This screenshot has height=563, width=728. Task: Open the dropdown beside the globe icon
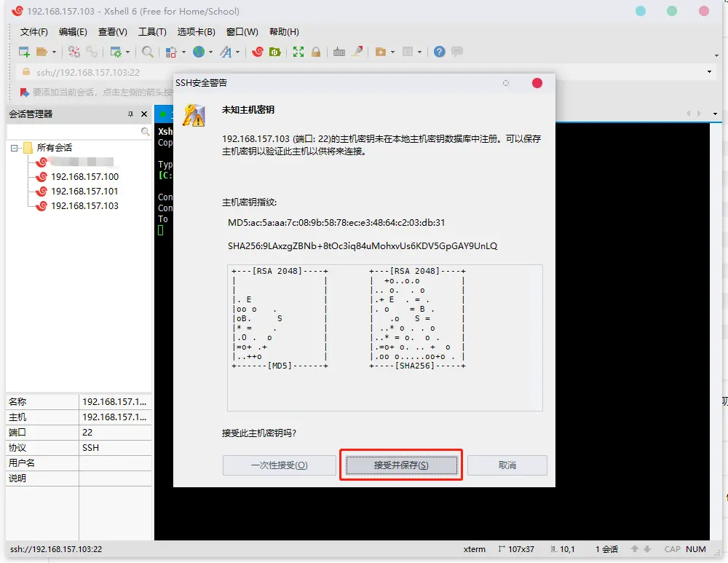pyautogui.click(x=211, y=52)
